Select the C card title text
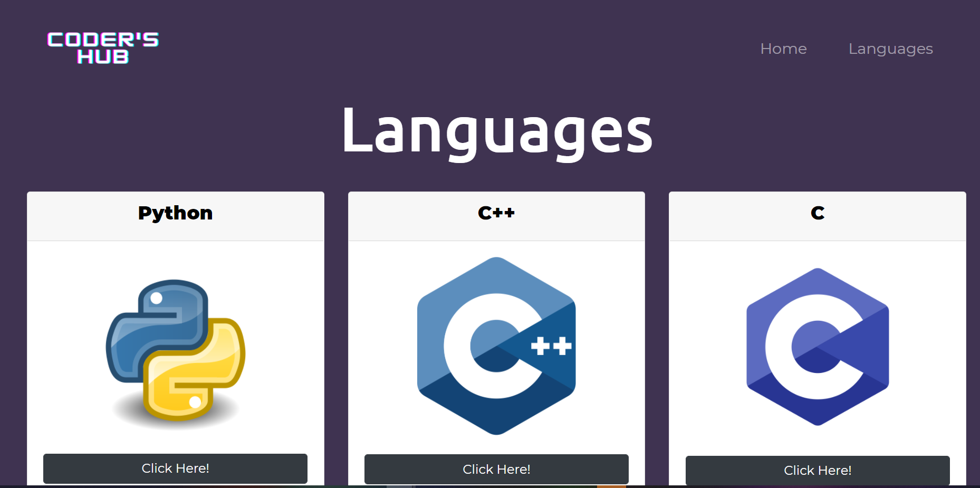The width and height of the screenshot is (980, 488). click(x=818, y=213)
